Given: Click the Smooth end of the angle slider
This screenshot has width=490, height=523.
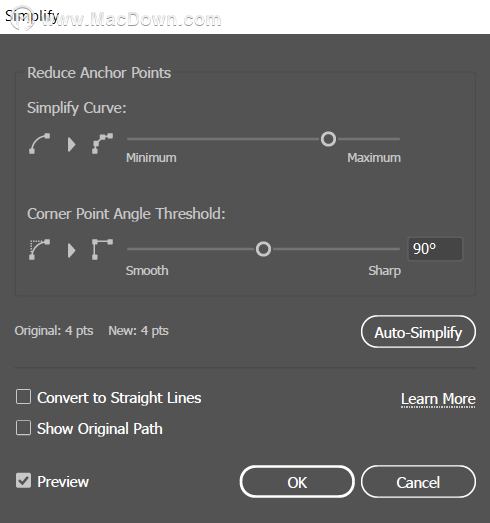Looking at the screenshot, I should click(x=147, y=271).
